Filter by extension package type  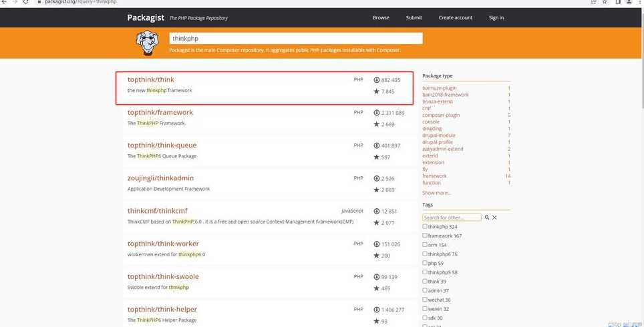(x=434, y=162)
